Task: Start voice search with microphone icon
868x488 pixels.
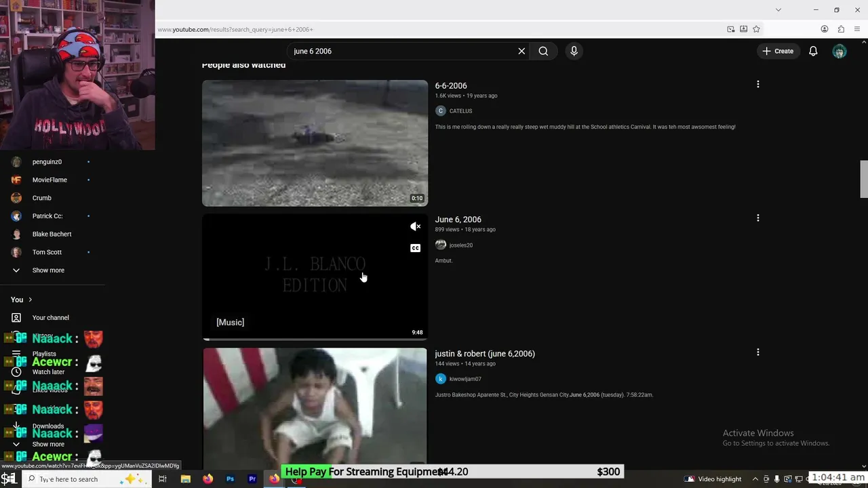Action: (574, 51)
